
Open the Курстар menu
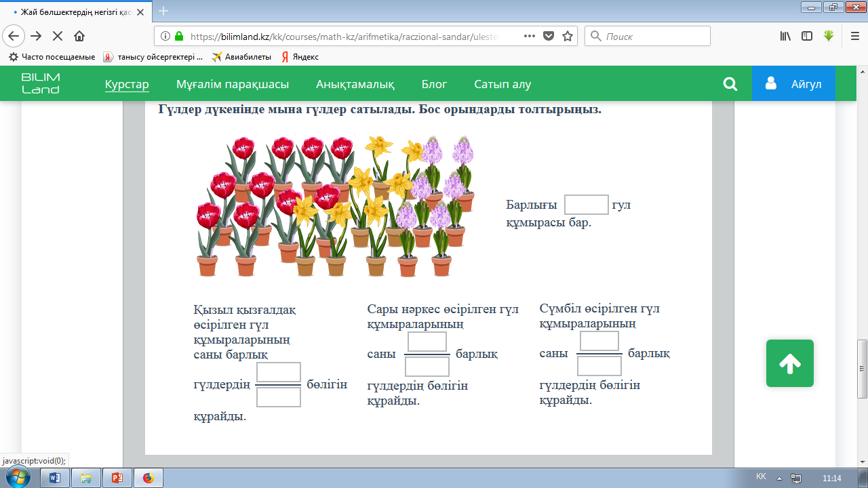[127, 84]
